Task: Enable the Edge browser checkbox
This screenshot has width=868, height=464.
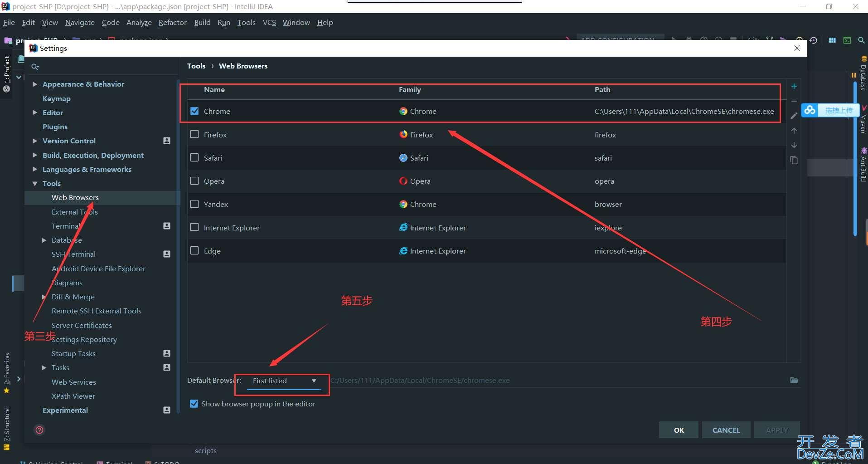Action: [x=194, y=250]
